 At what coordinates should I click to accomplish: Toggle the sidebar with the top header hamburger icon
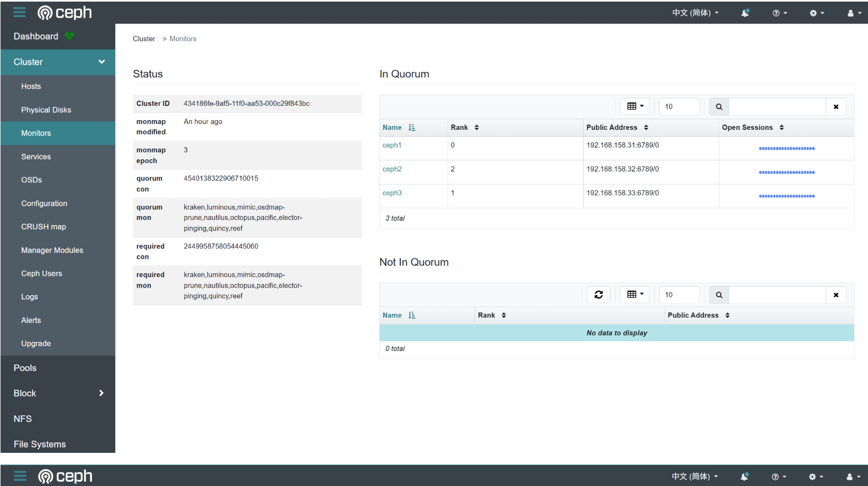20,12
